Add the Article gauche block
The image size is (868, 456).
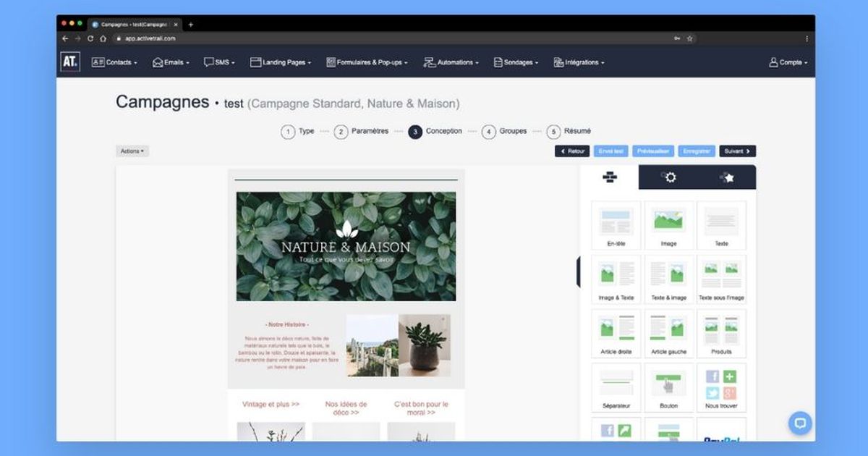coord(668,333)
